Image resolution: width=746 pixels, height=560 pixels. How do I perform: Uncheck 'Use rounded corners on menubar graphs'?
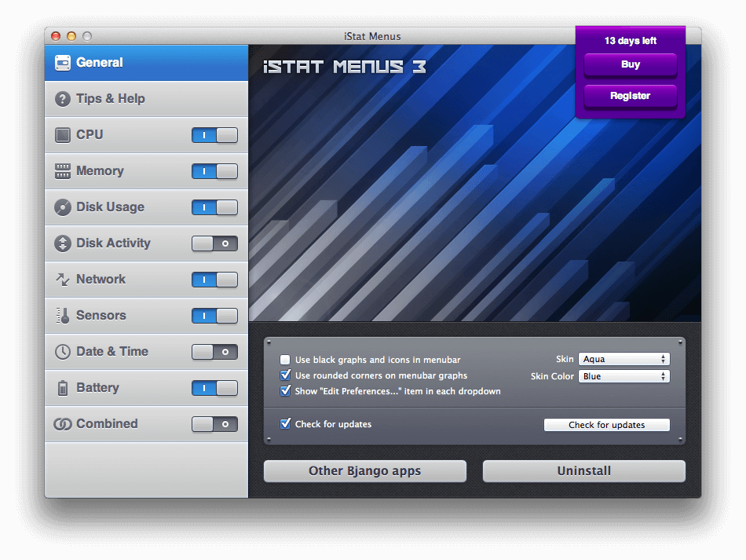coord(285,375)
